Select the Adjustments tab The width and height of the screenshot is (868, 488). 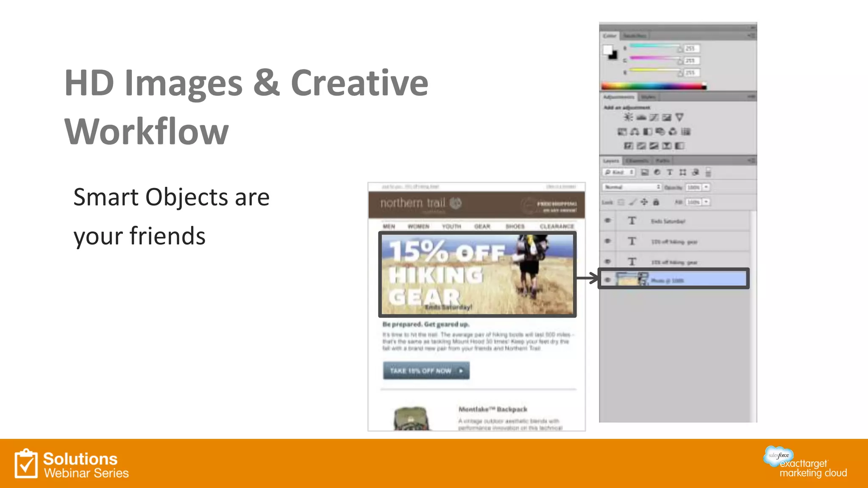click(619, 97)
